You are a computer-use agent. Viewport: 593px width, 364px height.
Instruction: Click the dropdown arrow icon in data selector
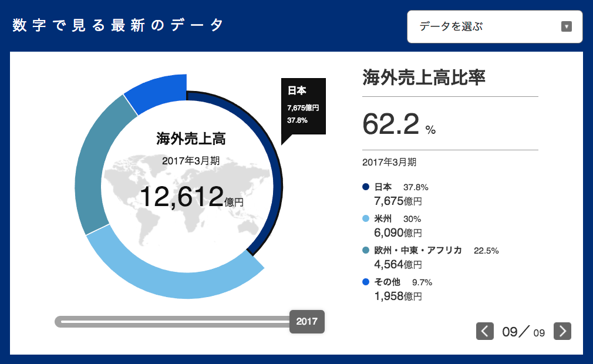[566, 26]
